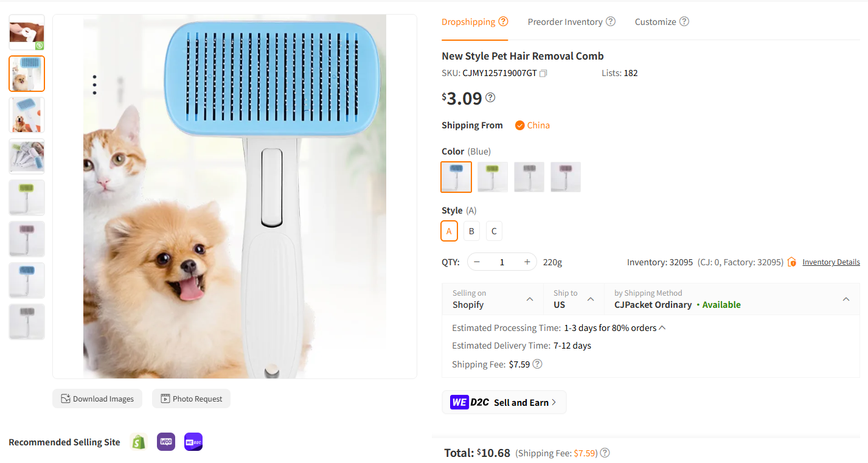Viewport: 868px width, 463px height.
Task: Open the Inventory Details link
Action: click(x=831, y=262)
